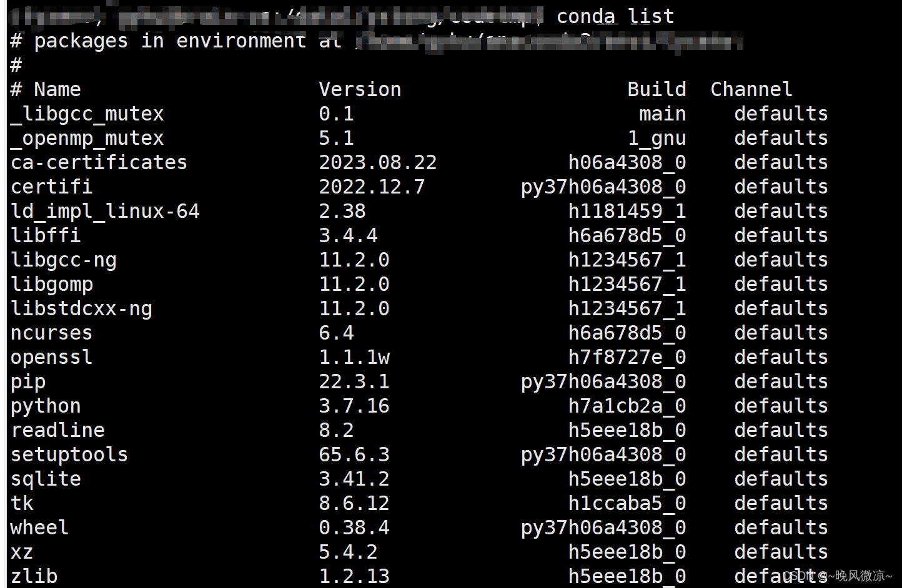902x588 pixels.
Task: Select the tk package name
Action: tap(22, 503)
